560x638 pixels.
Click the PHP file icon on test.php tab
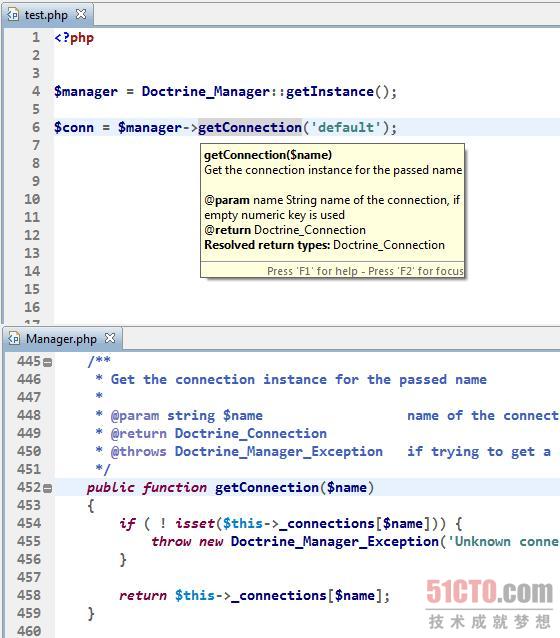click(13, 15)
